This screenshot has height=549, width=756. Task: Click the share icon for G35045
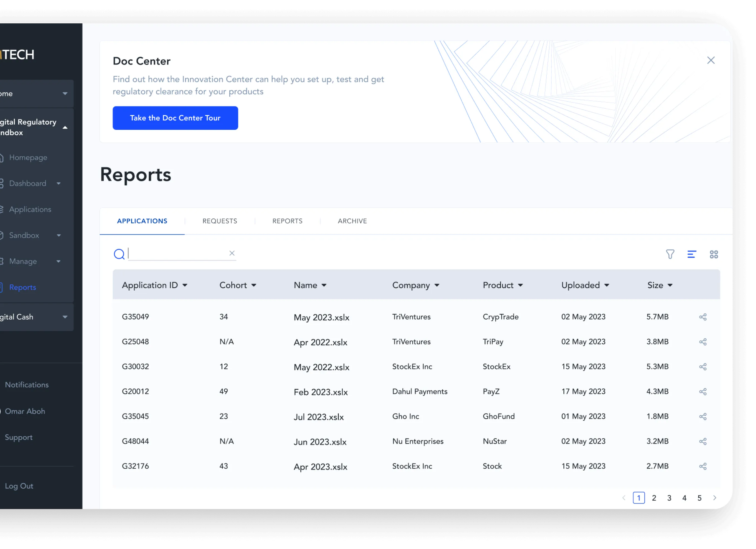pyautogui.click(x=703, y=416)
